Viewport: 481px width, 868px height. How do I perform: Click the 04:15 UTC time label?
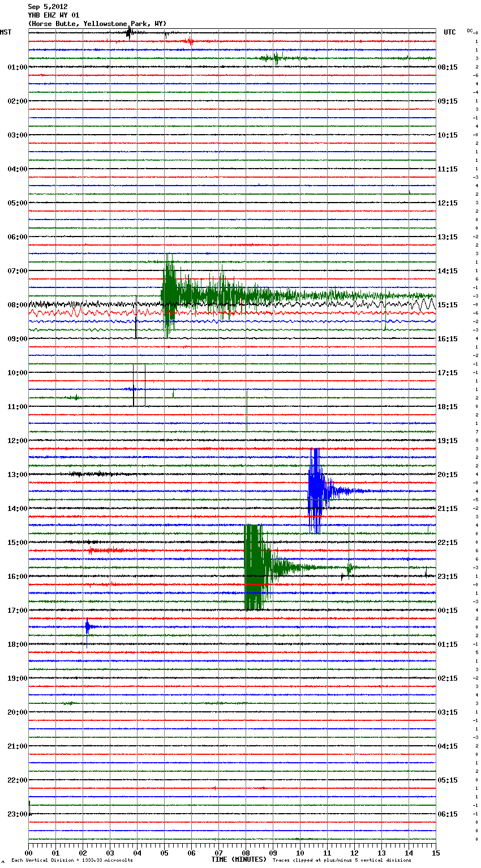click(x=448, y=746)
